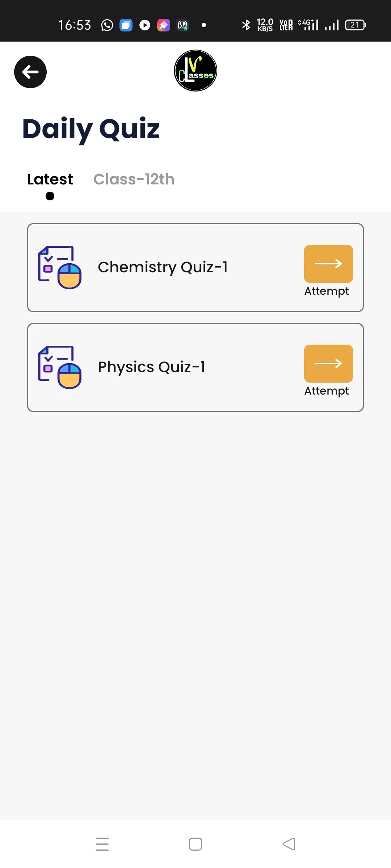
Task: Tap the Android home square icon
Action: pos(195,844)
